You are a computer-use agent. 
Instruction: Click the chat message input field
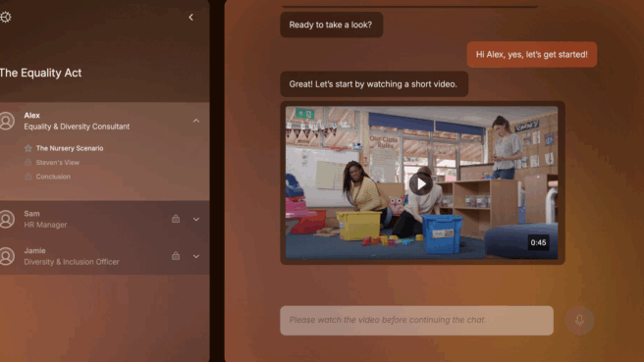coord(416,320)
